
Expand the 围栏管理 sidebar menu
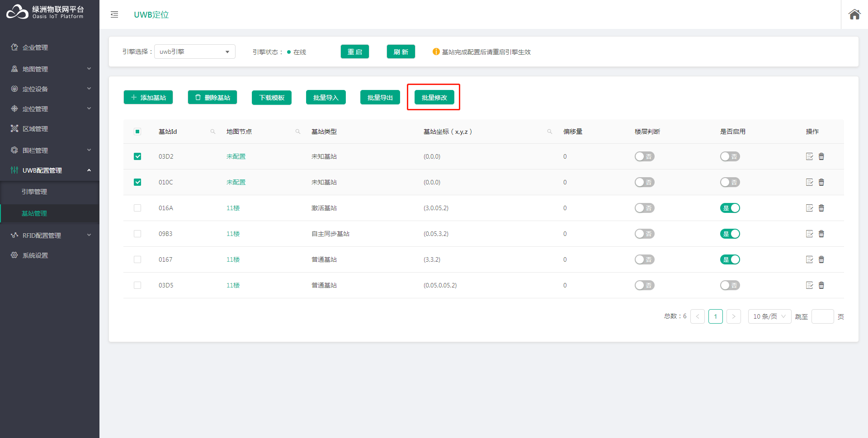(x=50, y=150)
